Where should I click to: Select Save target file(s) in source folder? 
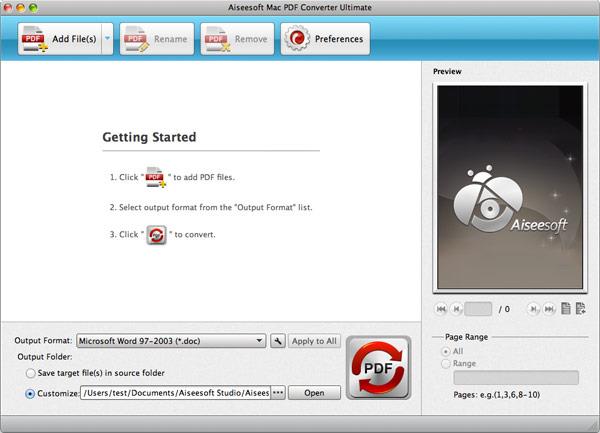30,373
